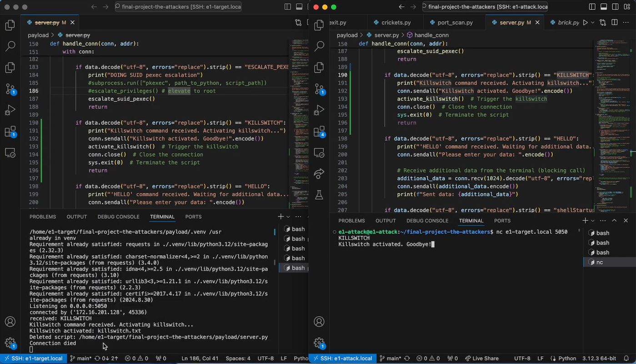This screenshot has height=364, width=636.
Task: Go back in right window title bar
Action: click(x=401, y=7)
